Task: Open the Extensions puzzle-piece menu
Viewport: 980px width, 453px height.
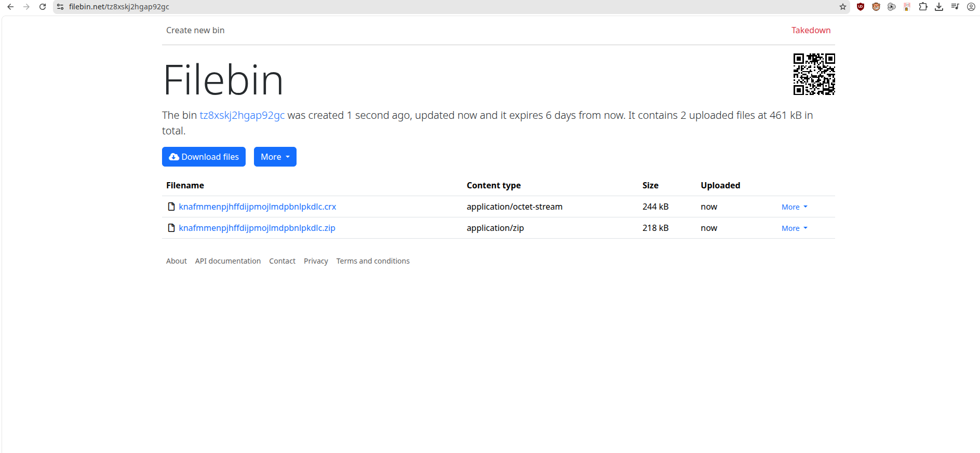Action: (x=923, y=7)
